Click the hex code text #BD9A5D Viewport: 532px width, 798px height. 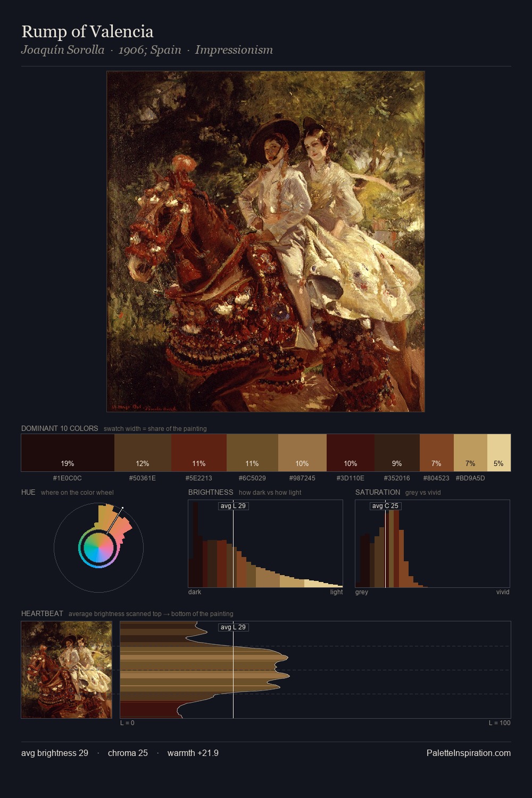point(470,478)
